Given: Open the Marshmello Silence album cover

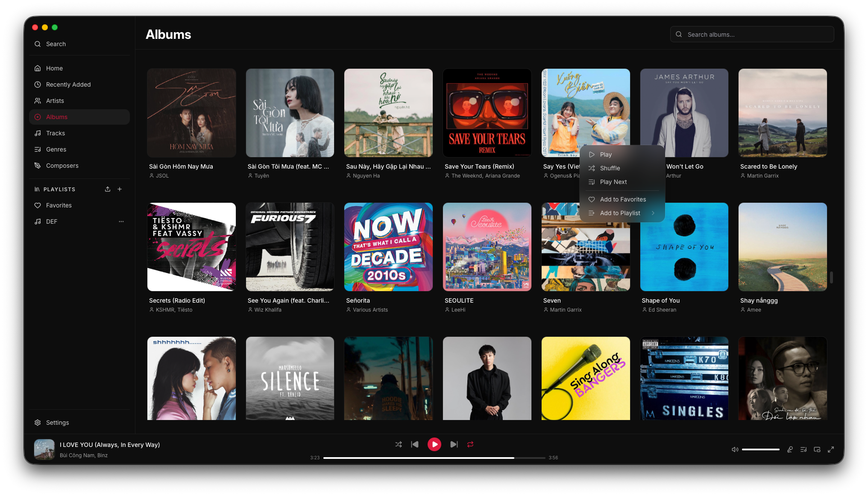Looking at the screenshot, I should 290,379.
